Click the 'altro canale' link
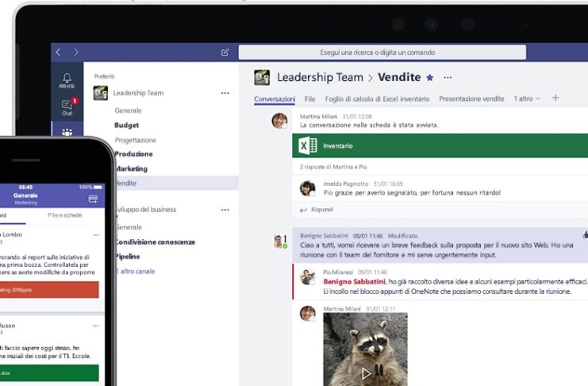Image resolution: width=588 pixels, height=386 pixels. [x=136, y=271]
